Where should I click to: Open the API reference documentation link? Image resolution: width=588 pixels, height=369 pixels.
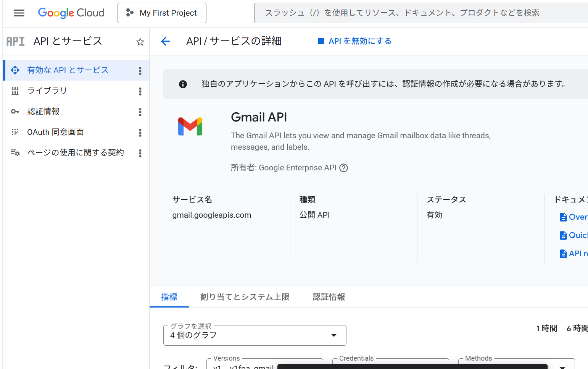pyautogui.click(x=574, y=254)
